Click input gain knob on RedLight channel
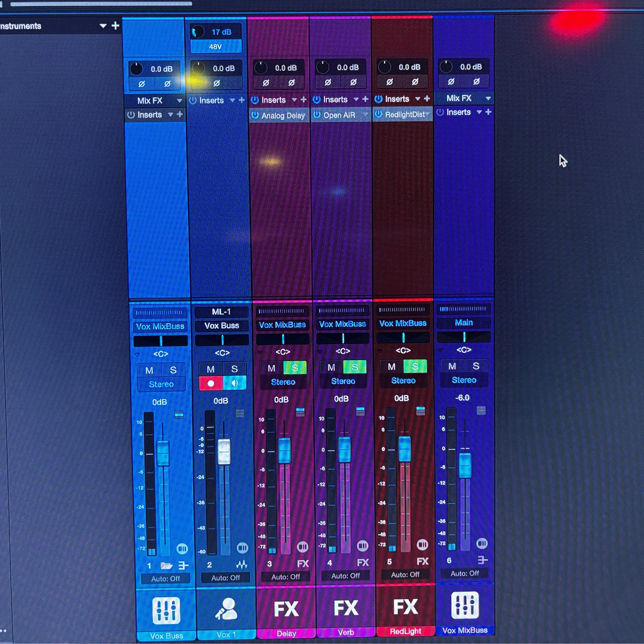 pos(384,67)
